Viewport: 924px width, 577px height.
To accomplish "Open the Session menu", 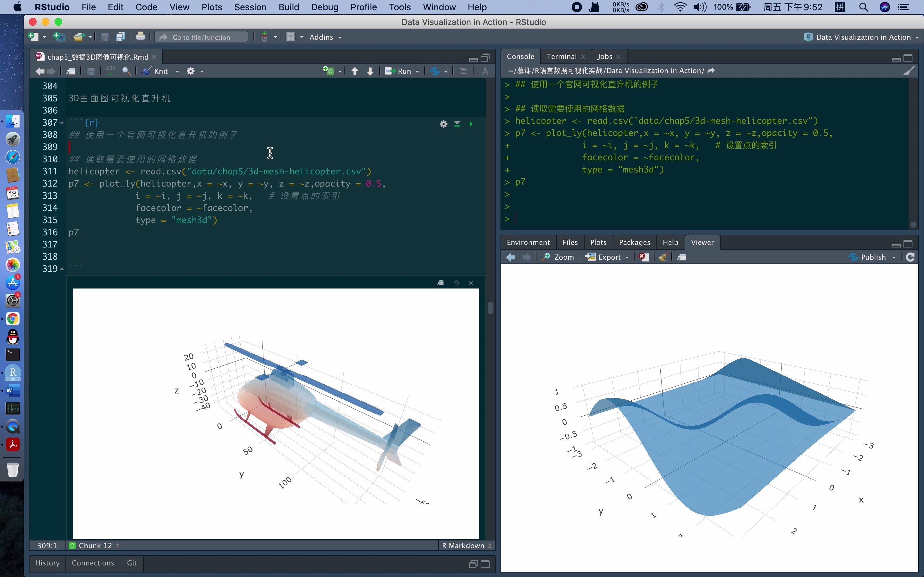I will (250, 7).
